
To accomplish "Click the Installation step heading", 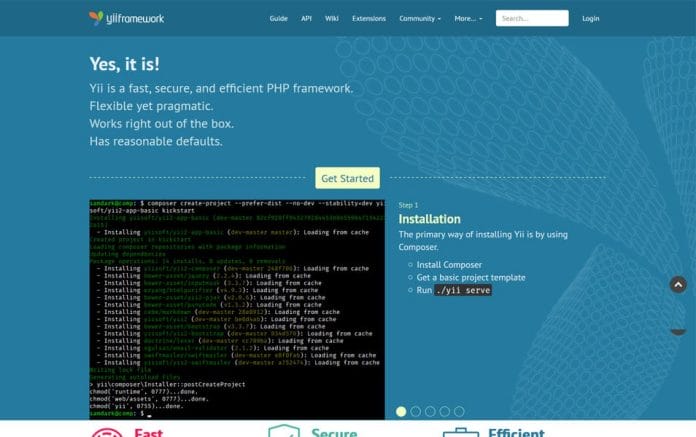I will (429, 219).
